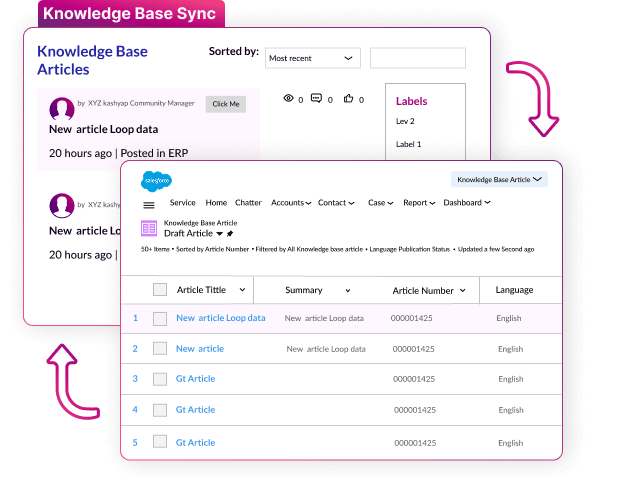
Task: Open the Draft Article list view dropdown arrow
Action: coord(220,233)
